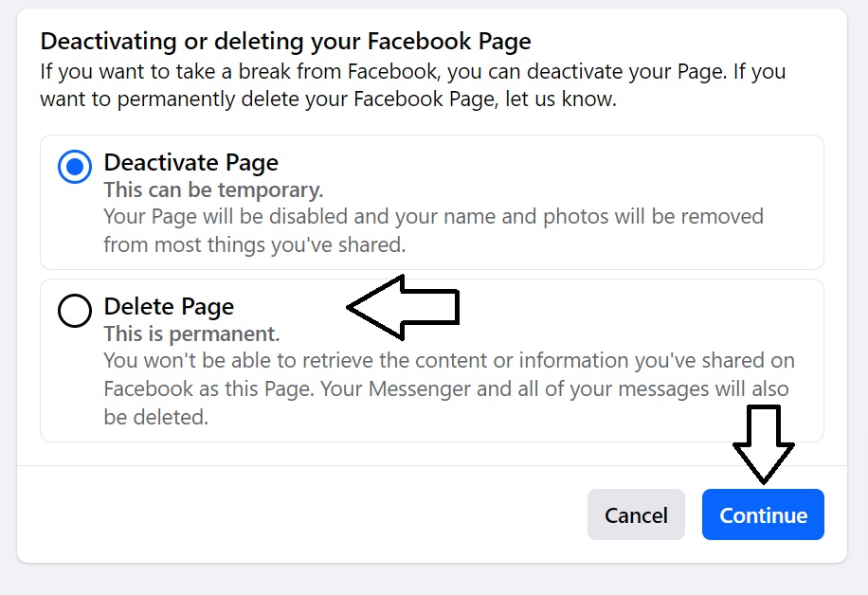This screenshot has height=595, width=868.
Task: Click 'This is permanent.' subtitle
Action: click(x=192, y=334)
